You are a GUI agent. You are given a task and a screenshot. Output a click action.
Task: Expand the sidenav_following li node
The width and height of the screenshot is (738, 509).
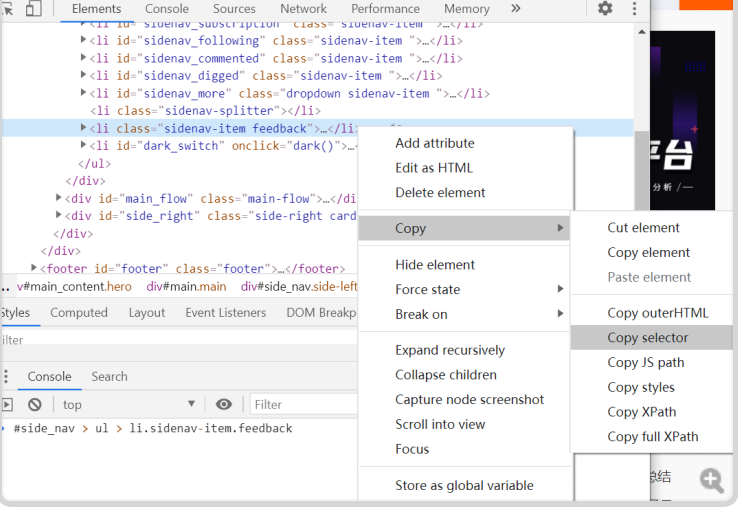[x=83, y=40]
